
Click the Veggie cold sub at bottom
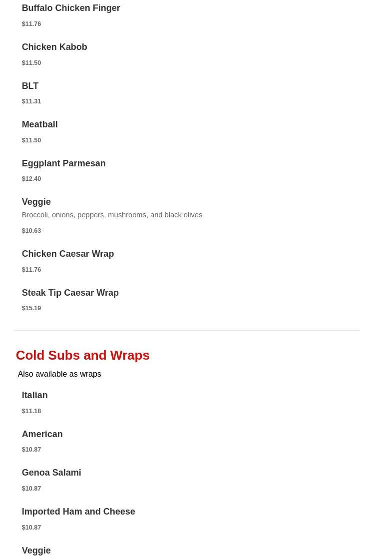point(36,550)
